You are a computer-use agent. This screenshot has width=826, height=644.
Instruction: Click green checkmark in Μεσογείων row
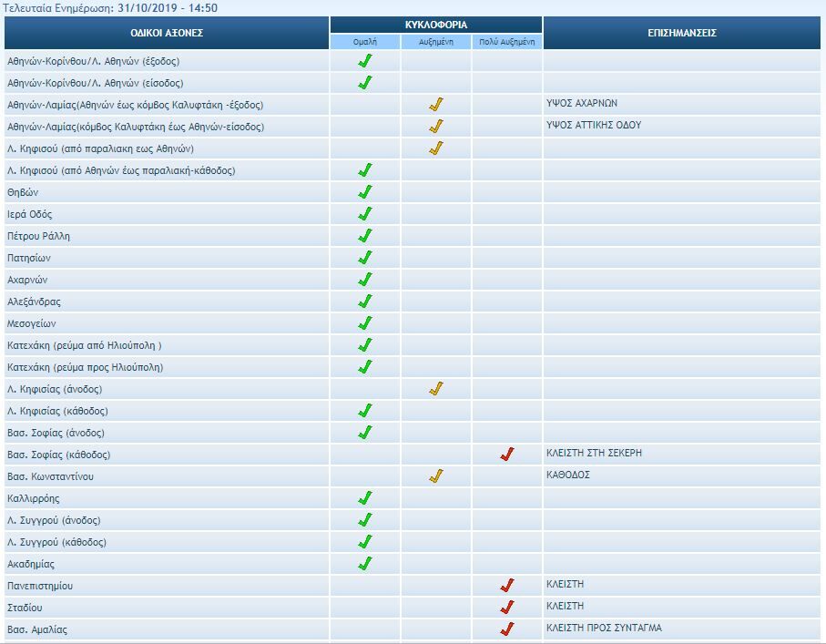[365, 323]
